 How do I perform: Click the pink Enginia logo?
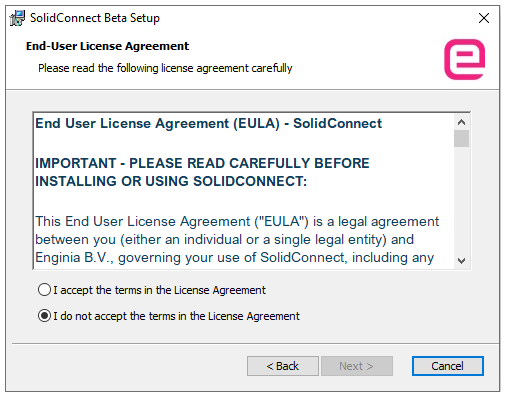[x=465, y=59]
